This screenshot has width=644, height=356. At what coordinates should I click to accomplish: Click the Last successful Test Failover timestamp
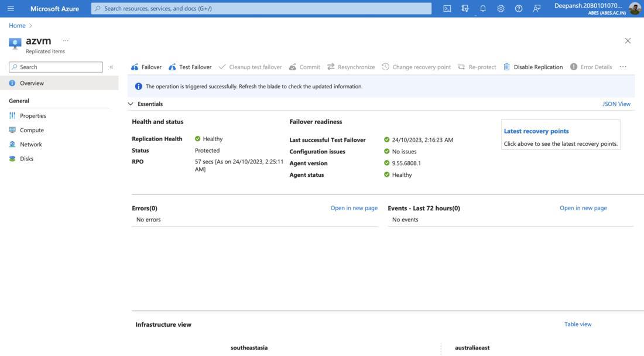[x=422, y=140]
